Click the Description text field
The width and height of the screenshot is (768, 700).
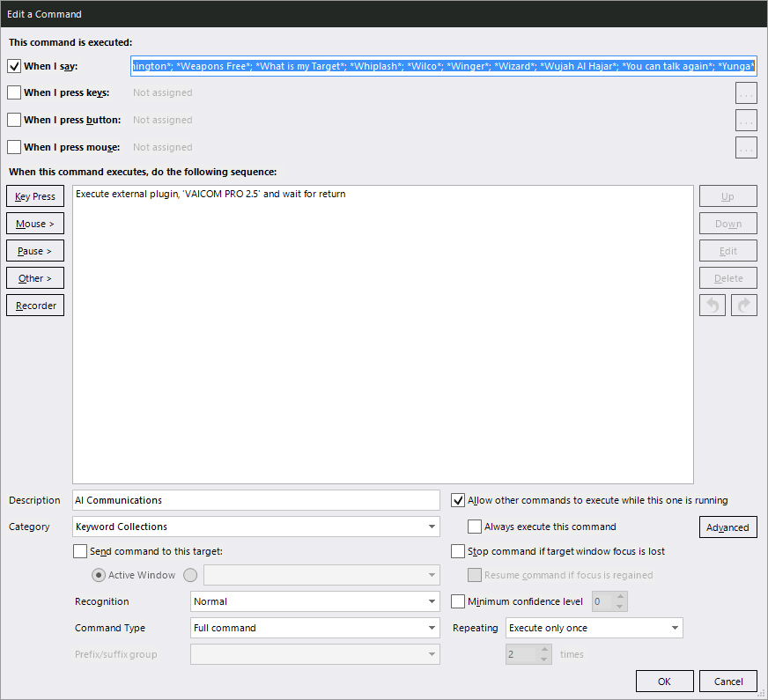pyautogui.click(x=256, y=500)
